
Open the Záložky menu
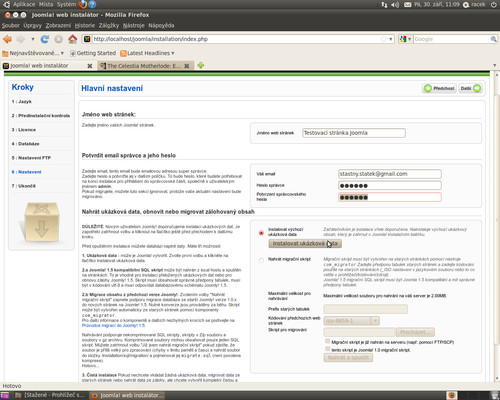coord(109,25)
